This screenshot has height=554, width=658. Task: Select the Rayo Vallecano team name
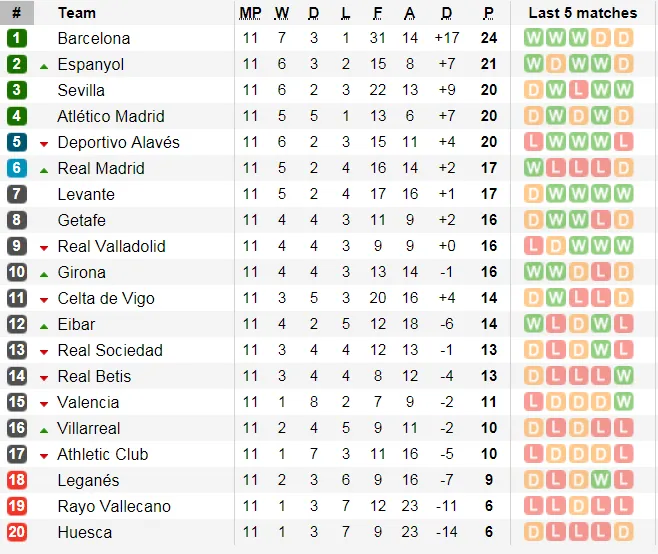tap(114, 506)
